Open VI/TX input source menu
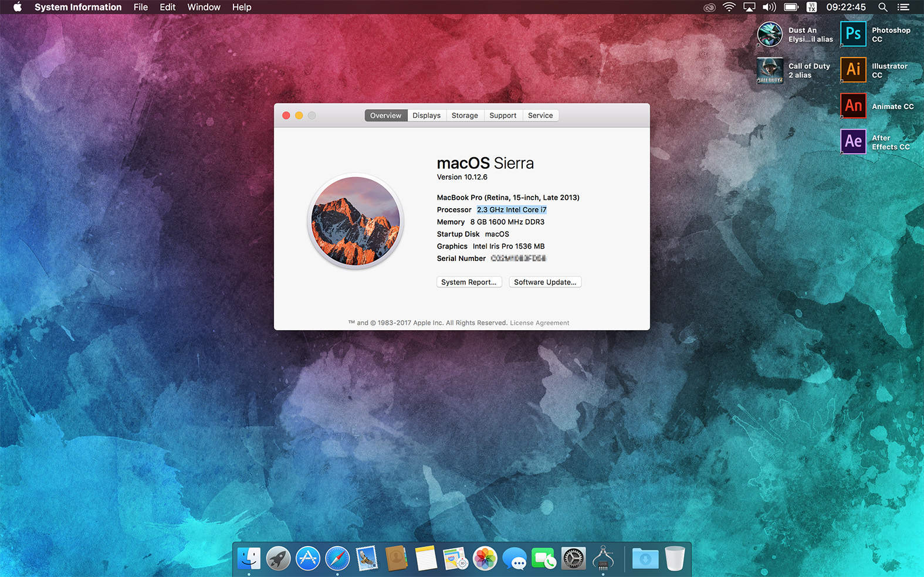The width and height of the screenshot is (924, 577). [x=812, y=7]
